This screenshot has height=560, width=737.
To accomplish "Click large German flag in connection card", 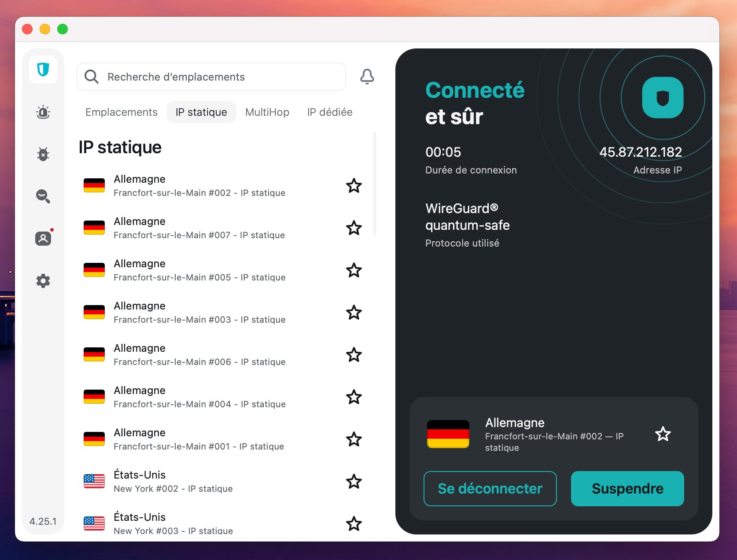I will 448,434.
